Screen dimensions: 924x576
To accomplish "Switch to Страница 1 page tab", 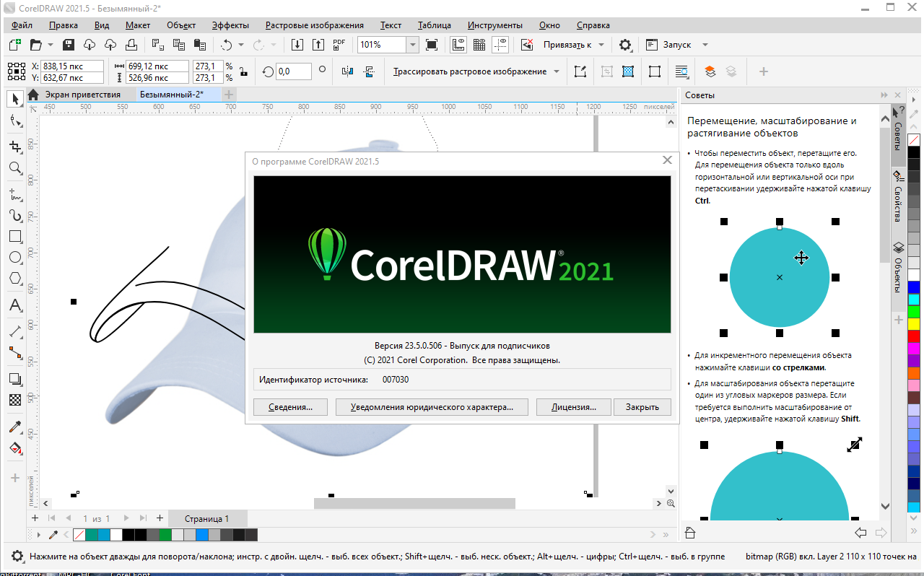I will tap(206, 518).
